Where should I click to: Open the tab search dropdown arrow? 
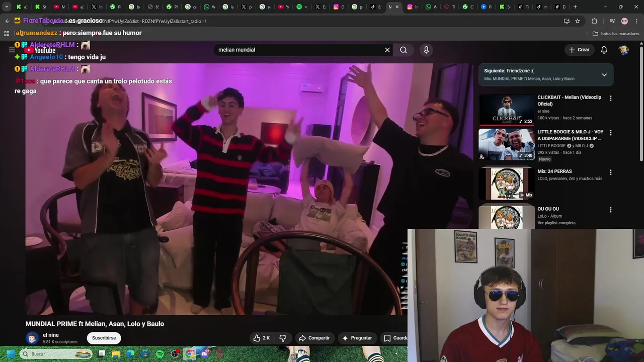coord(7,7)
